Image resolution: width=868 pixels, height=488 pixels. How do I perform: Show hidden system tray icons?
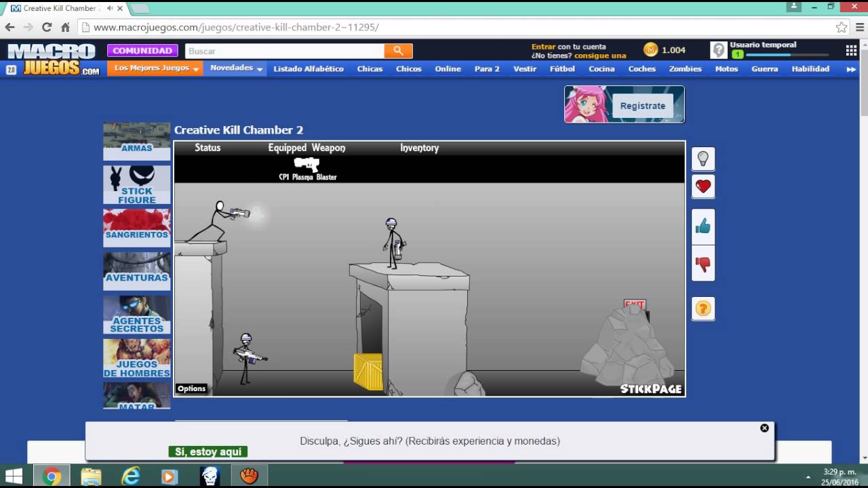[808, 476]
